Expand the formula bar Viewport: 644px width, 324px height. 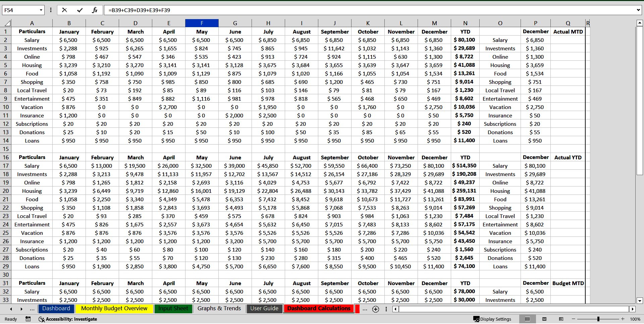click(638, 10)
